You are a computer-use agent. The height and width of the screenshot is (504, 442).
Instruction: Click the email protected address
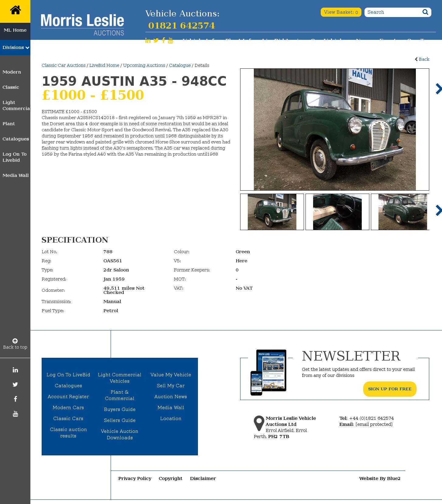374,424
